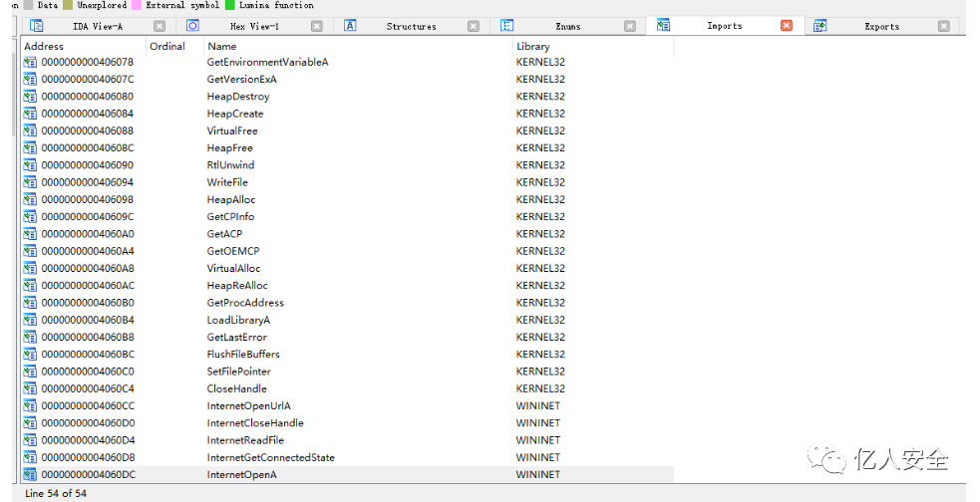Select the InternetOpenUrlA import name
This screenshot has width=980, height=502.
point(249,405)
